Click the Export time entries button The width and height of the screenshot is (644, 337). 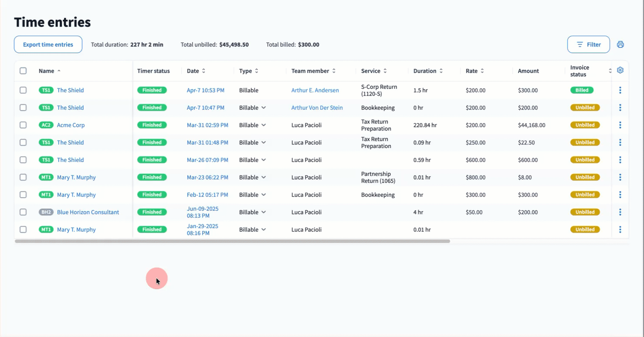pyautogui.click(x=48, y=44)
